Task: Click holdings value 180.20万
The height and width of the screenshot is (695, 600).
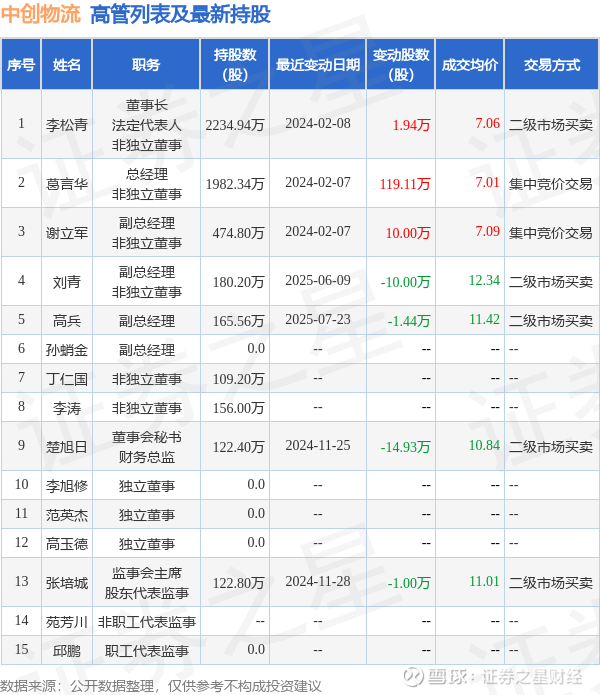Action: click(x=238, y=281)
